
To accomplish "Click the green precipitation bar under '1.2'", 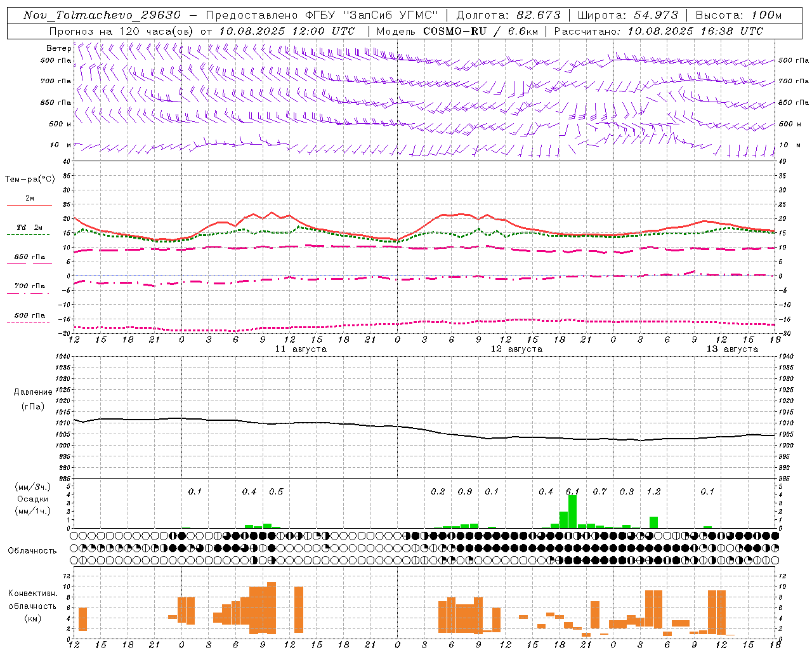I will (653, 522).
